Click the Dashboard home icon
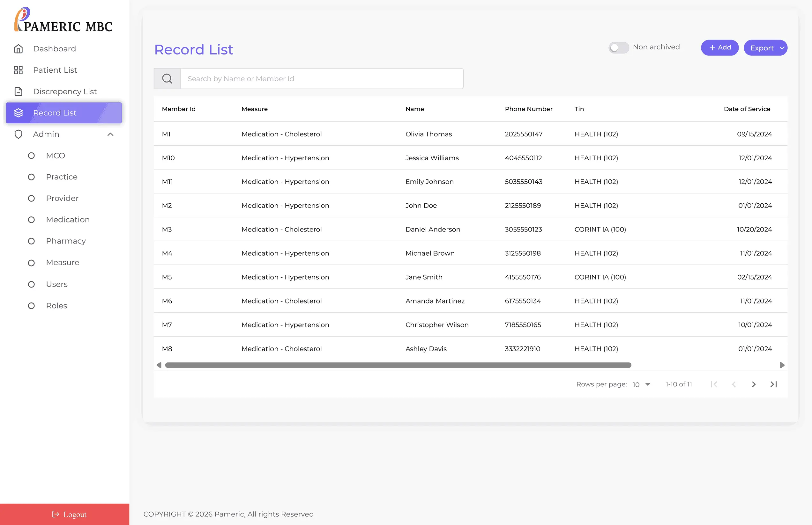Screen dimensions: 812x525 [x=19, y=49]
